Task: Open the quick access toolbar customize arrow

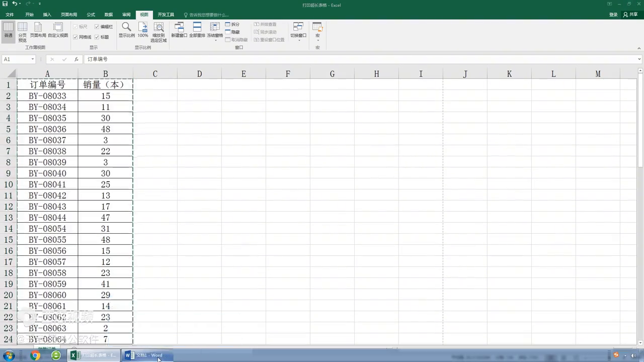Action: pyautogui.click(x=40, y=4)
